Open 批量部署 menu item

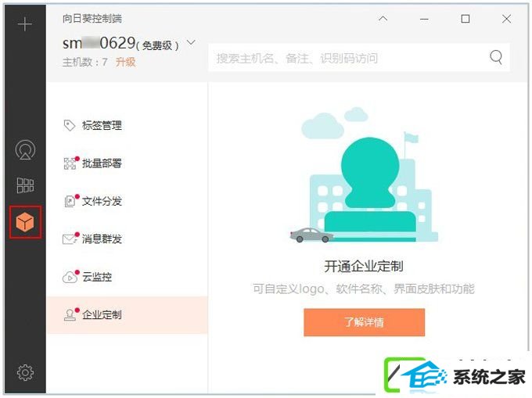(127, 163)
